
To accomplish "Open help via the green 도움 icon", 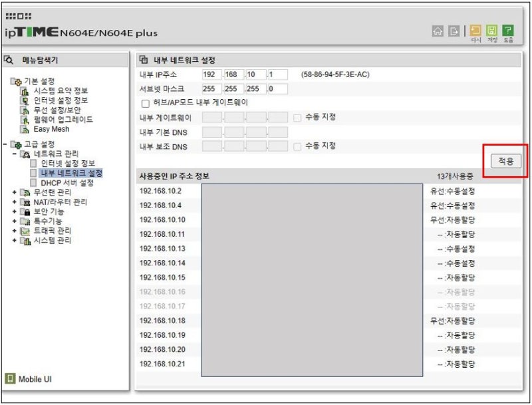I will [x=509, y=31].
